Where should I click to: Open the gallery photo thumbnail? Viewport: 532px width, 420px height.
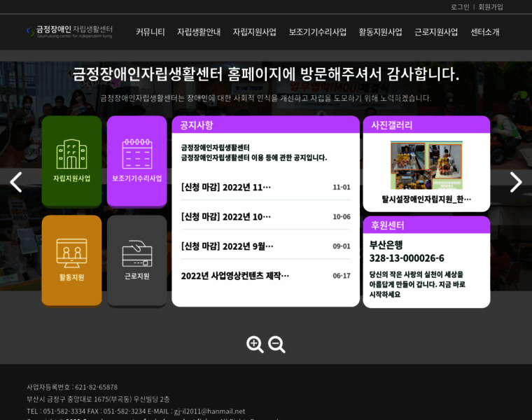426,165
